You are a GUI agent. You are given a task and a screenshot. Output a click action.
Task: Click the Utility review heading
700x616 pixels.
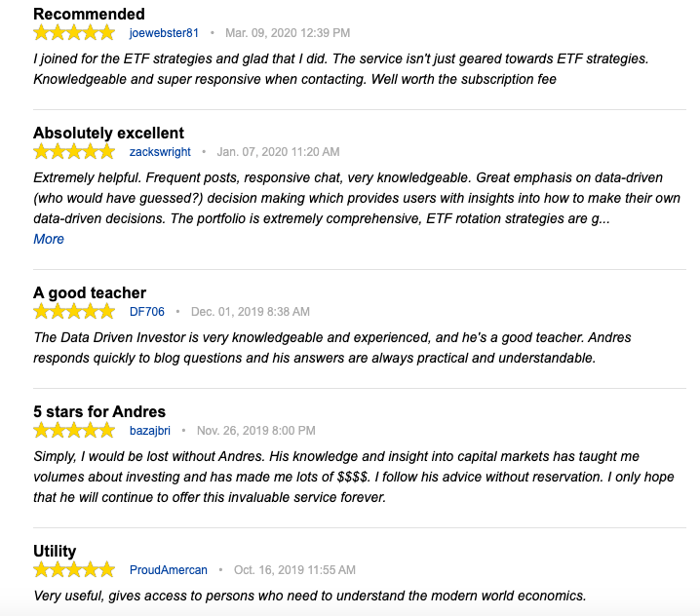click(55, 551)
